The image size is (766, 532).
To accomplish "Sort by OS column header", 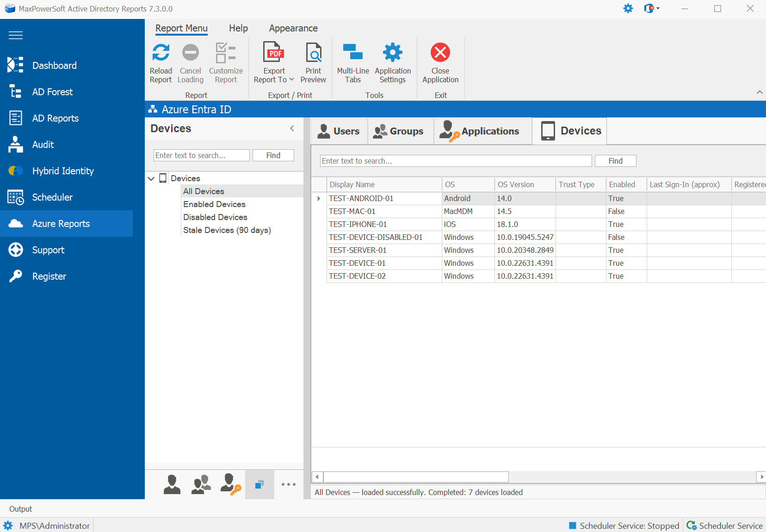I will (468, 184).
